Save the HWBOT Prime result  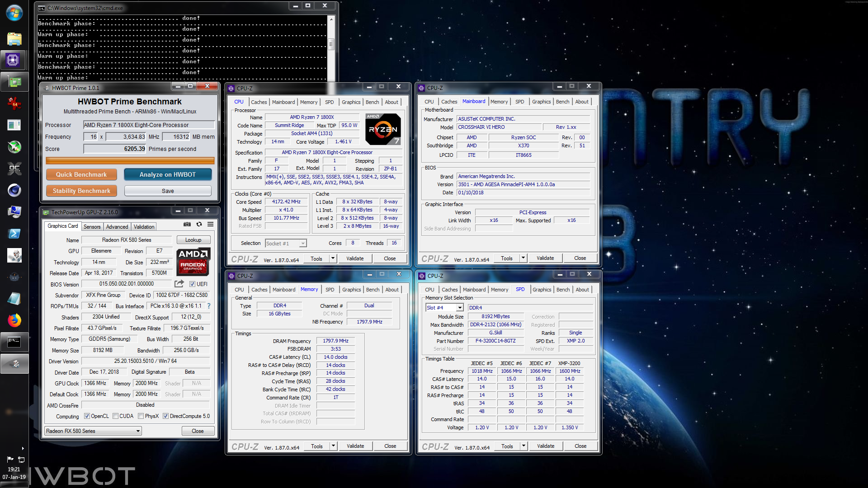168,191
